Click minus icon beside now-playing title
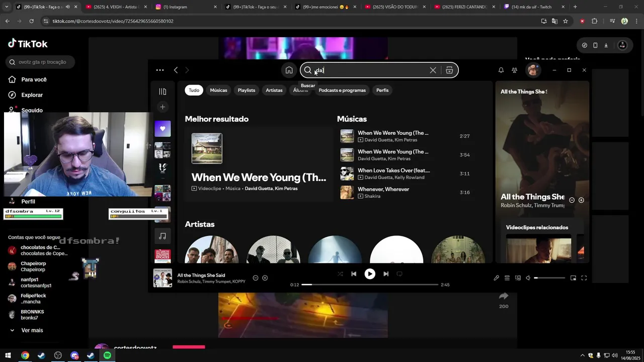 (255, 278)
